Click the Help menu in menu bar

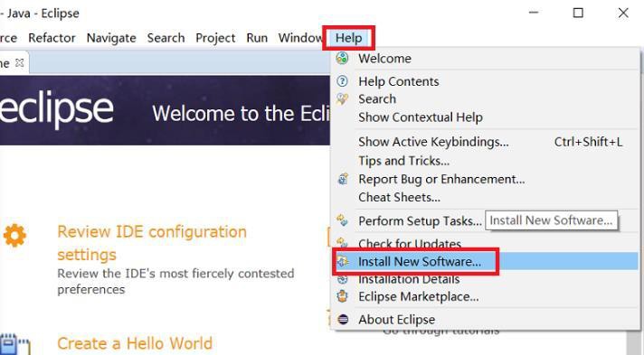point(348,38)
